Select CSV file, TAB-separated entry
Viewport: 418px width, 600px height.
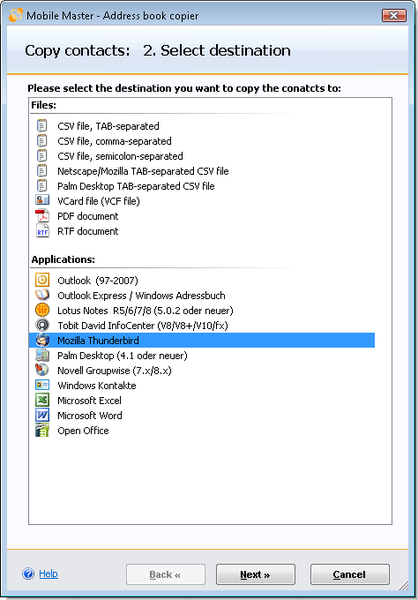coord(108,126)
